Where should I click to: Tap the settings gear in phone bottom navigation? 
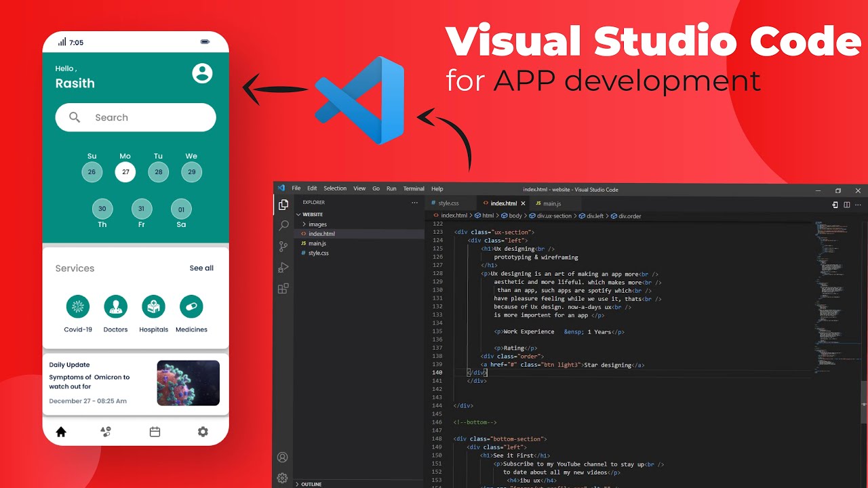click(203, 432)
